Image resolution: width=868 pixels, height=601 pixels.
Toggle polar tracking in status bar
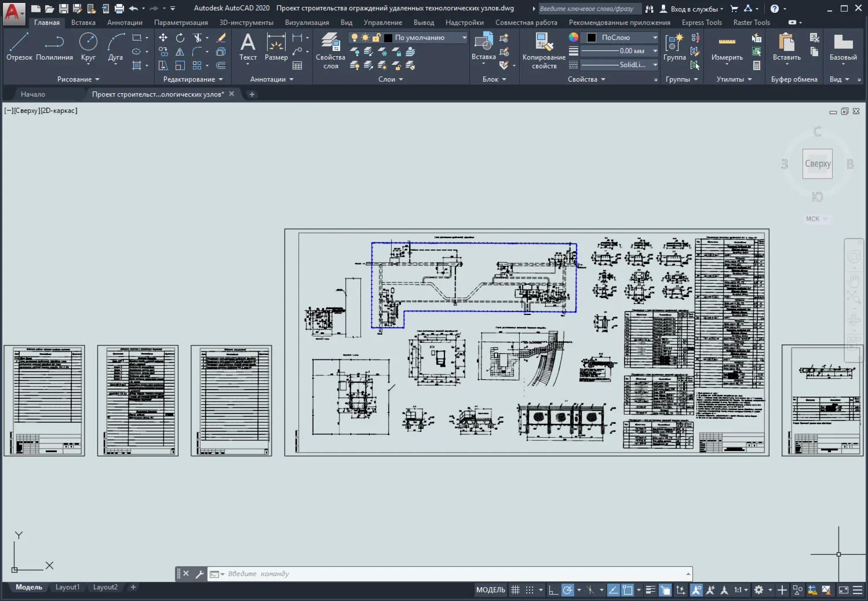coord(568,590)
